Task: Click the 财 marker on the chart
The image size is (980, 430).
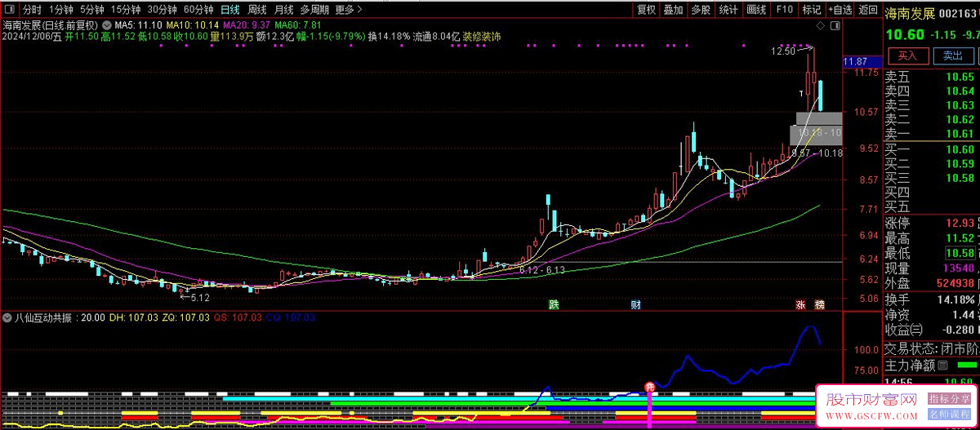Action: pyautogui.click(x=635, y=305)
